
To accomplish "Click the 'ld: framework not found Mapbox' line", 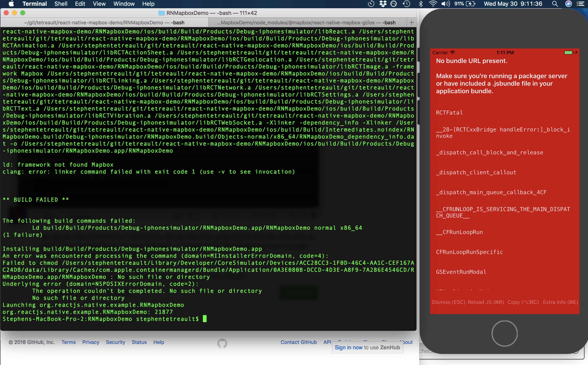I will (x=58, y=165).
